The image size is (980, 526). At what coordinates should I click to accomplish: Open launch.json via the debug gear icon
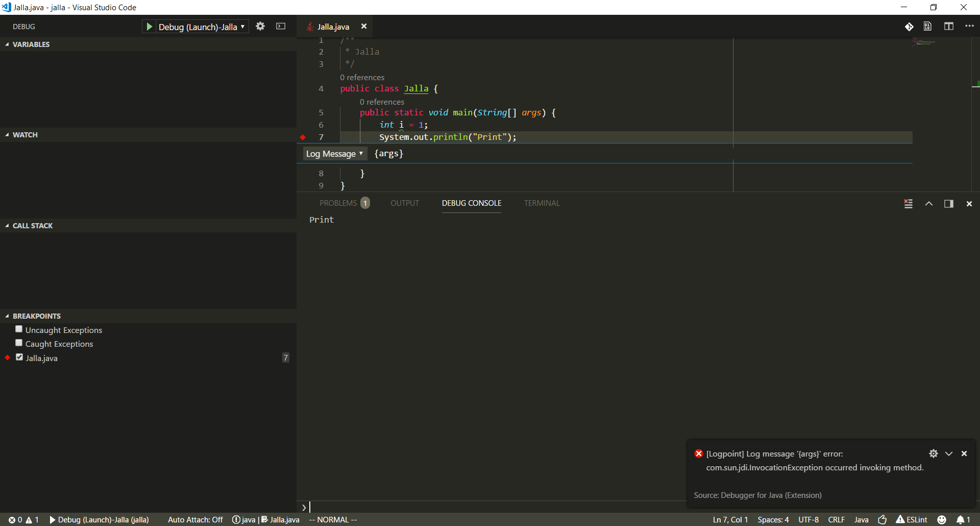pos(260,27)
